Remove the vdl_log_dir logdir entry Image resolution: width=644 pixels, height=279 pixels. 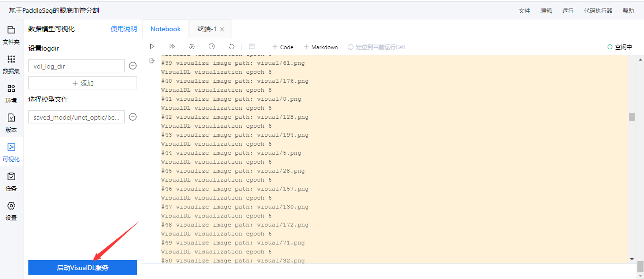133,66
